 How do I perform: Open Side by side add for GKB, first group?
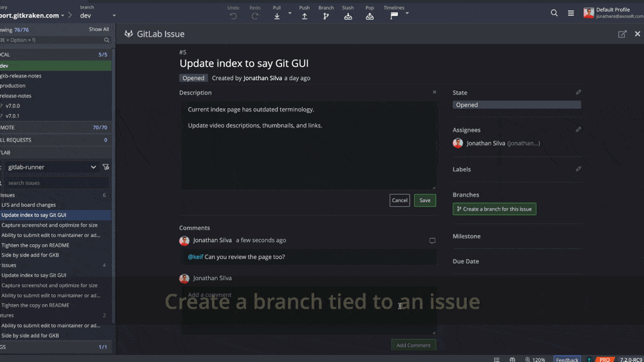tap(55, 255)
